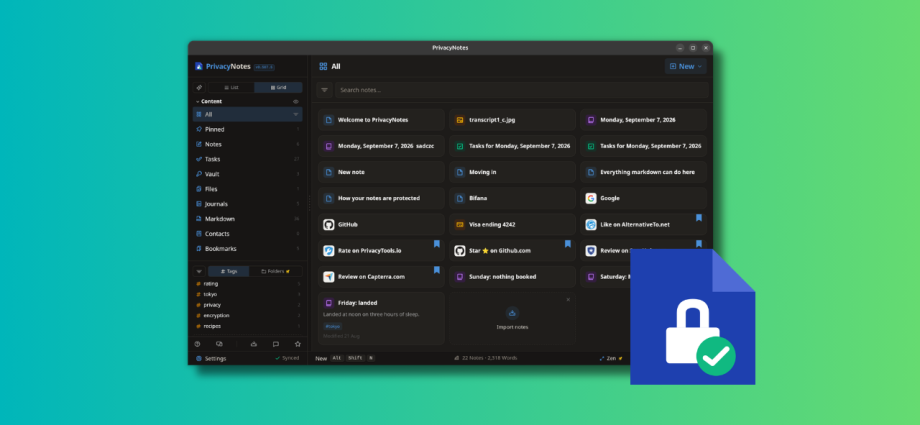Open the Sunday: nothing booked journal
Image resolution: width=920 pixels, height=425 pixels.
pos(512,276)
